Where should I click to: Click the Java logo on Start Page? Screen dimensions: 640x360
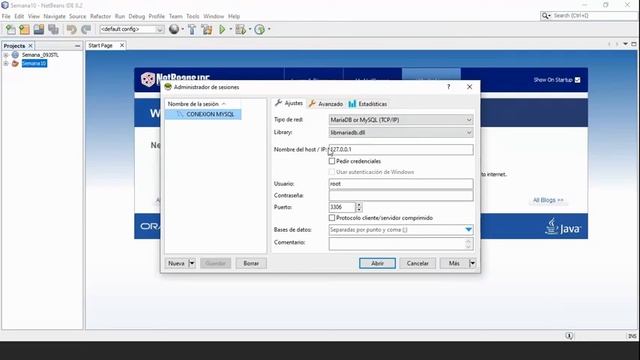(x=563, y=227)
